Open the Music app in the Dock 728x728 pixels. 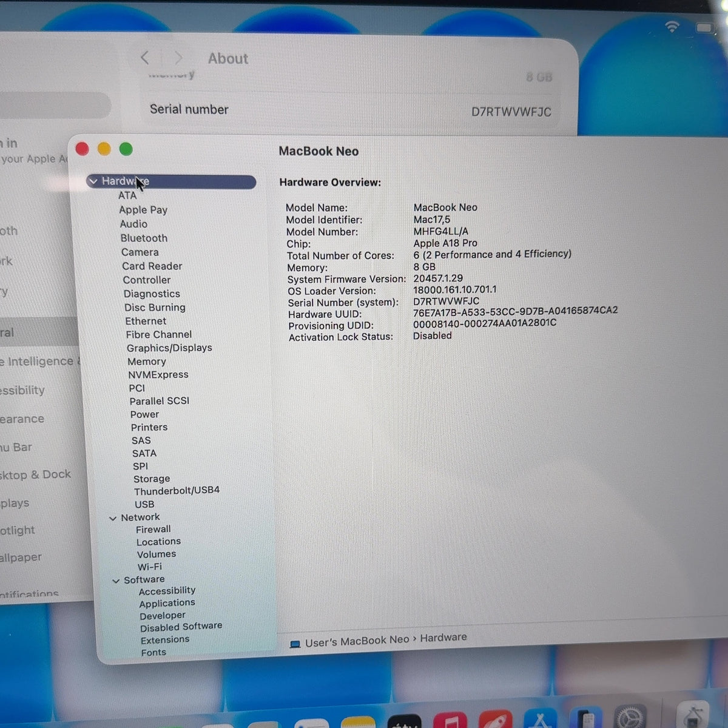(x=450, y=721)
